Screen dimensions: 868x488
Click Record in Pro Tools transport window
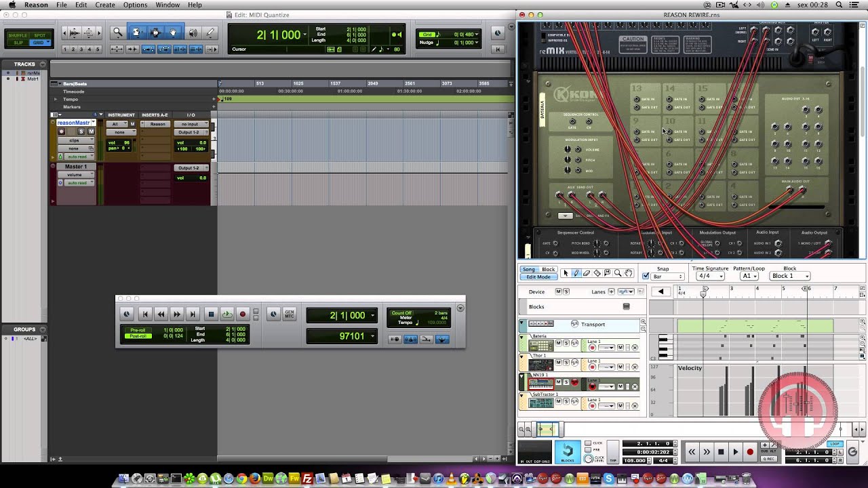coord(243,314)
